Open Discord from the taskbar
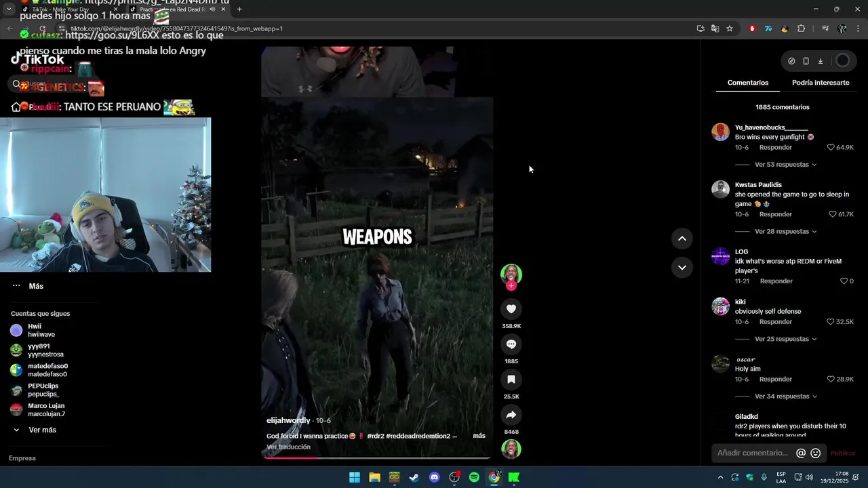 pos(435,477)
